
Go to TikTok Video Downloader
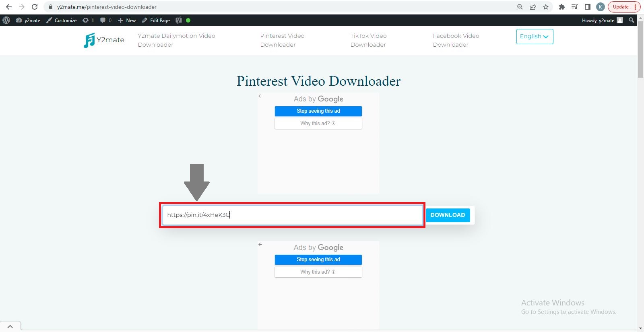368,40
